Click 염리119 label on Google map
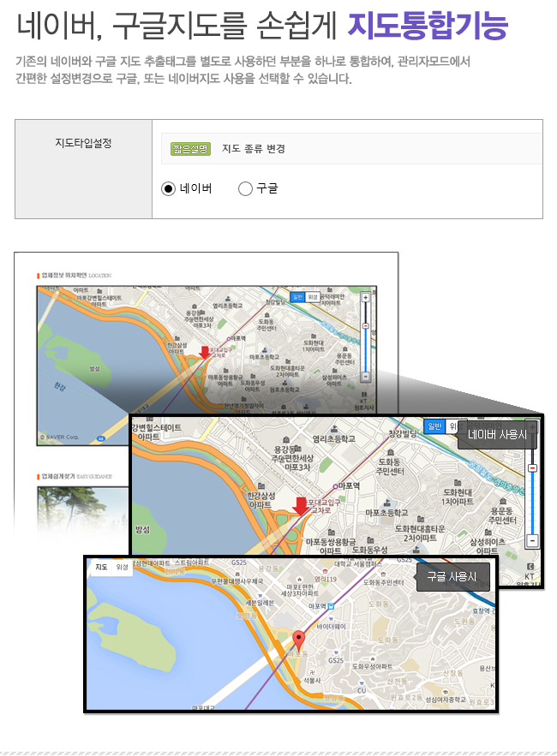Viewport: 557px width, 756px height. [326, 579]
